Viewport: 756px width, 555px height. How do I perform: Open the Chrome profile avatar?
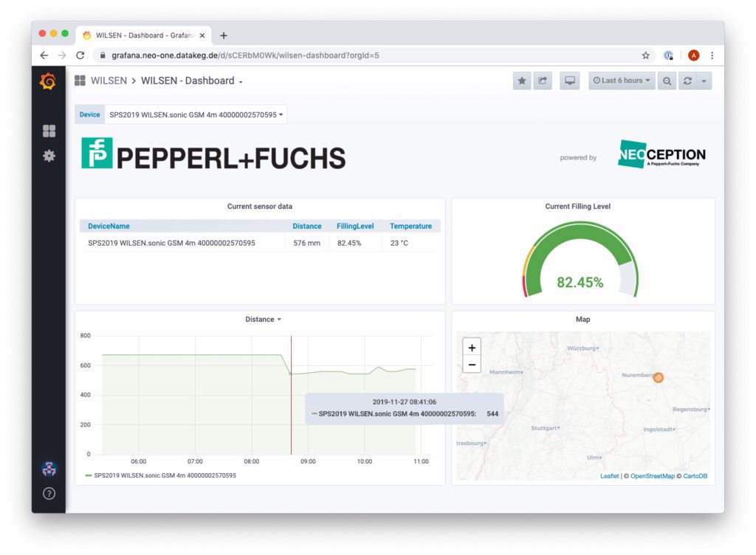[x=693, y=55]
